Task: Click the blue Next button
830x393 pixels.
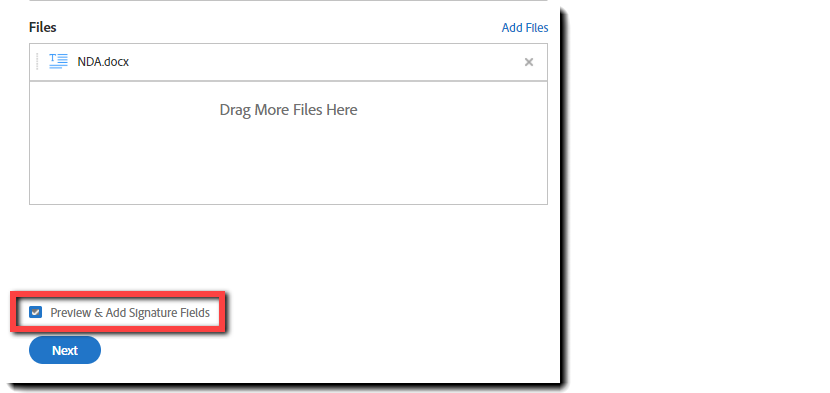Action: (65, 350)
